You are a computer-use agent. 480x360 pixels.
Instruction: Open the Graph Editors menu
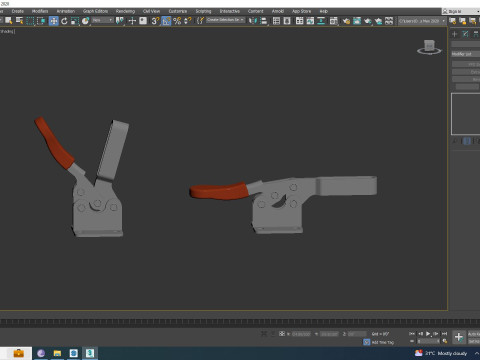(95, 11)
